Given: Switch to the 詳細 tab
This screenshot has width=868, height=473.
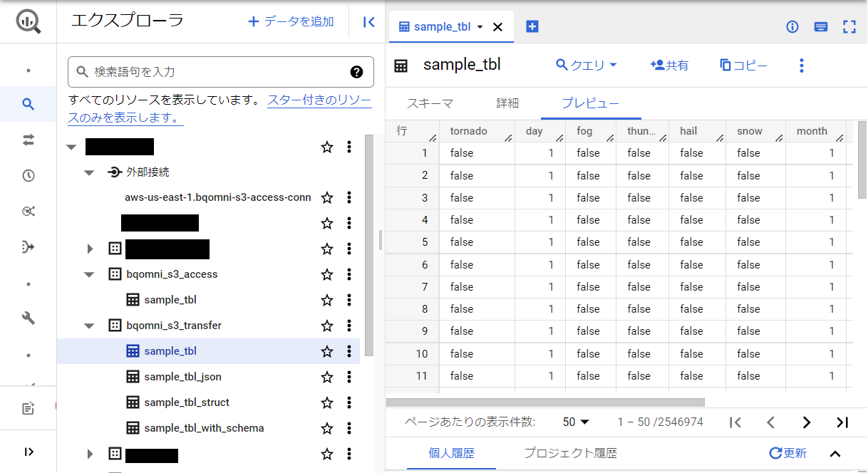Looking at the screenshot, I should [507, 103].
